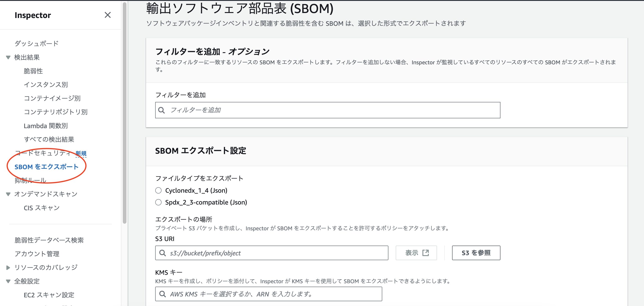Collapse the 全般設定 section triangle
The height and width of the screenshot is (306, 644).
point(8,281)
